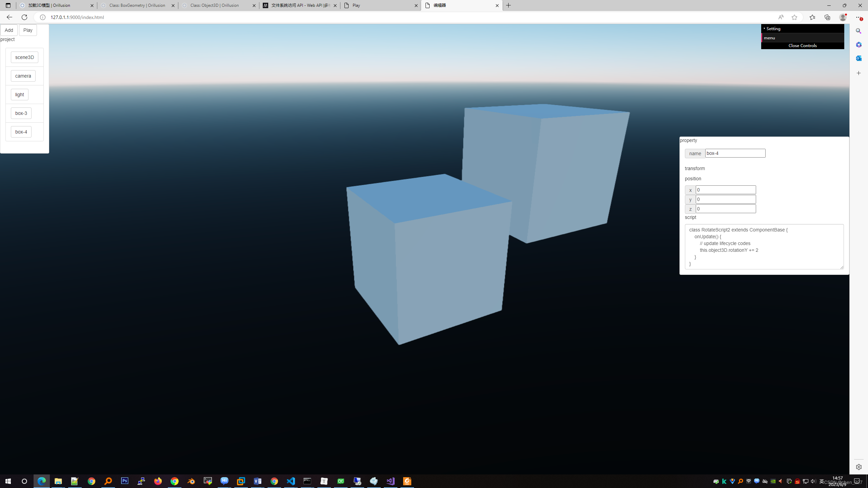Click the sidebar search icon
Screen dimensions: 868x488
tap(859, 31)
